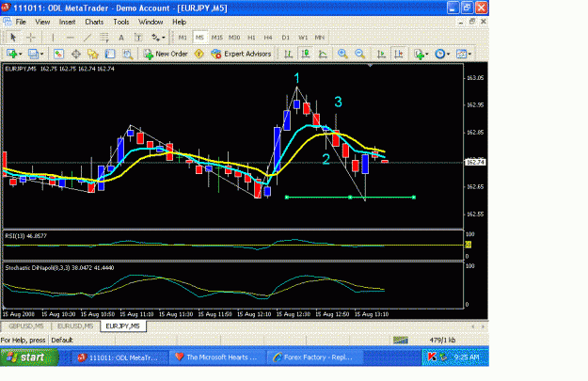Open the Insert menu
Image resolution: width=588 pixels, height=381 pixels.
pyautogui.click(x=67, y=23)
